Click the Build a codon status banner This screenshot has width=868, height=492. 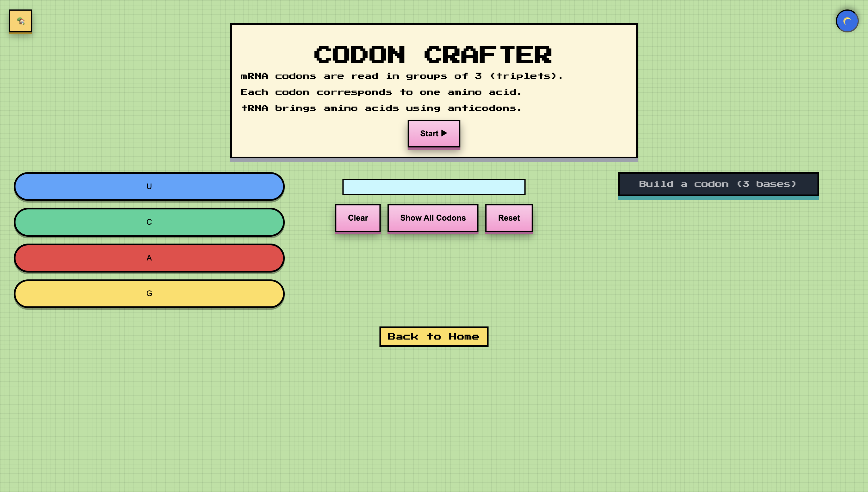click(718, 184)
